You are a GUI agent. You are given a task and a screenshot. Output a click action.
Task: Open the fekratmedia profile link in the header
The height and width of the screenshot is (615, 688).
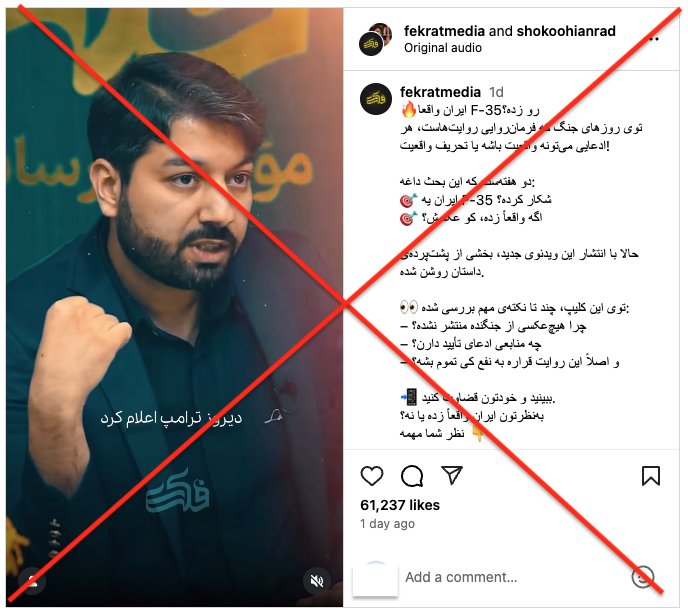pos(444,31)
